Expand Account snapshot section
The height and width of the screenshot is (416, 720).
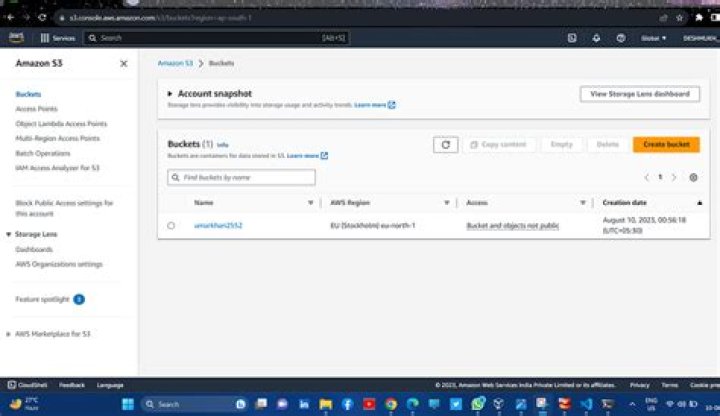pos(170,94)
